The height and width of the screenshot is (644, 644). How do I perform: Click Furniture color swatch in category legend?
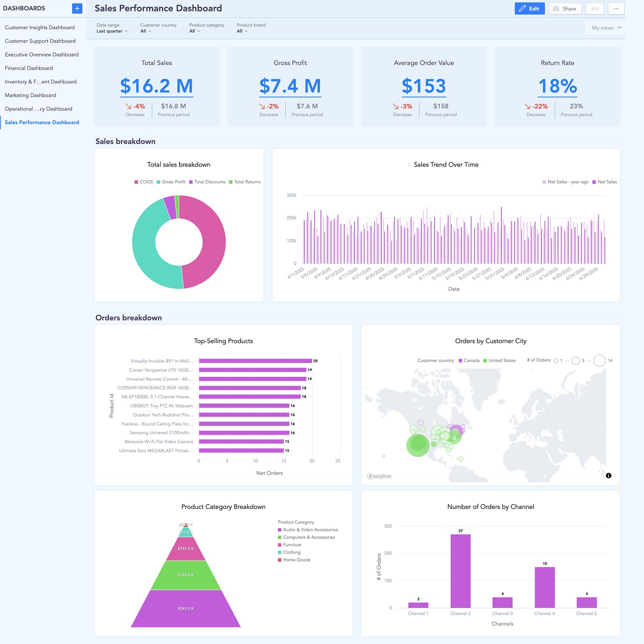pos(280,545)
